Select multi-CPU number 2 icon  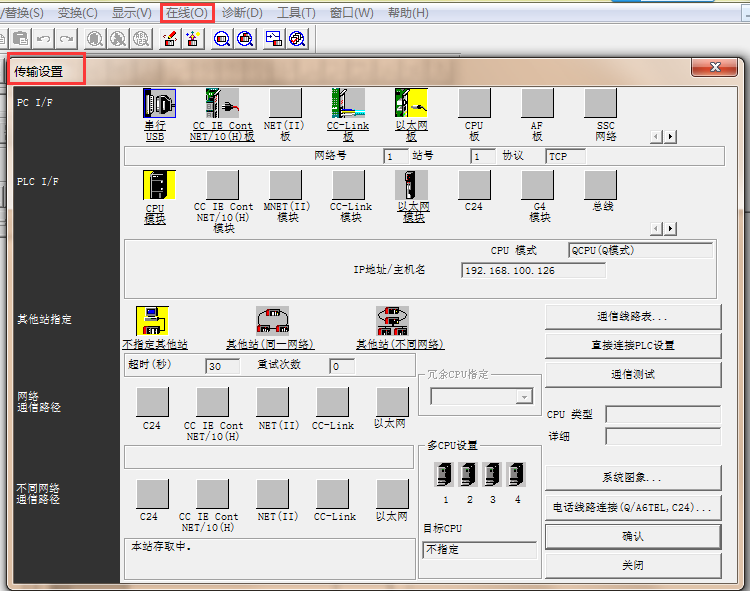(x=468, y=474)
